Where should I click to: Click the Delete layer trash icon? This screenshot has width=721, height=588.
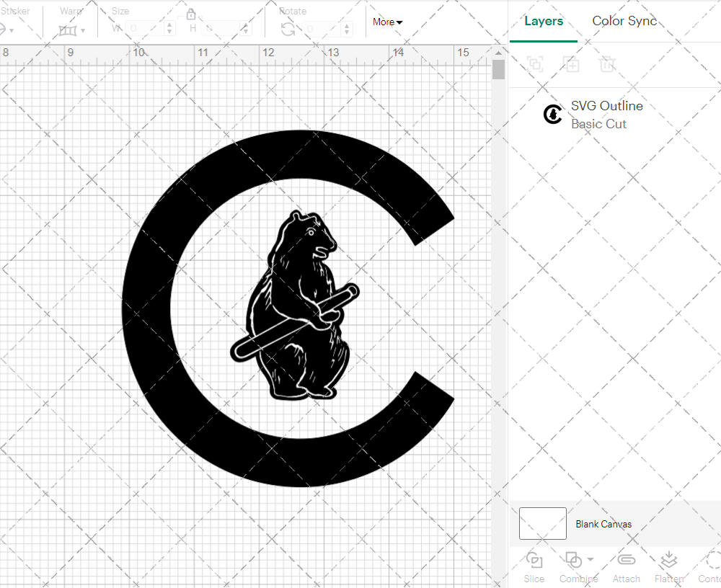click(x=607, y=64)
